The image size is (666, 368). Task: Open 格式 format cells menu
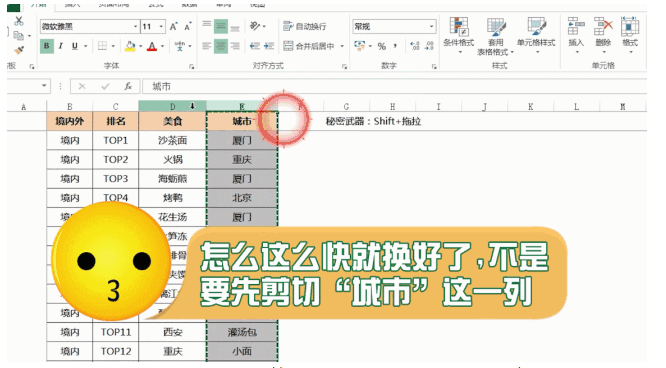[630, 36]
